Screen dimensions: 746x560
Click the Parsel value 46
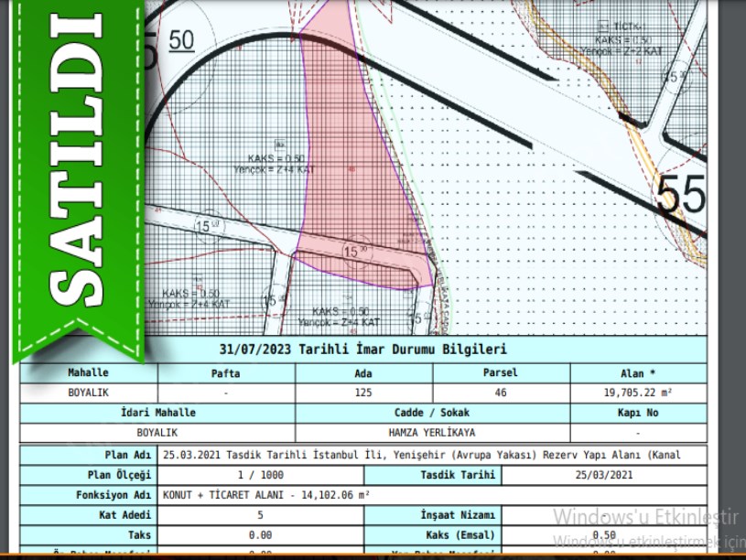[501, 393]
